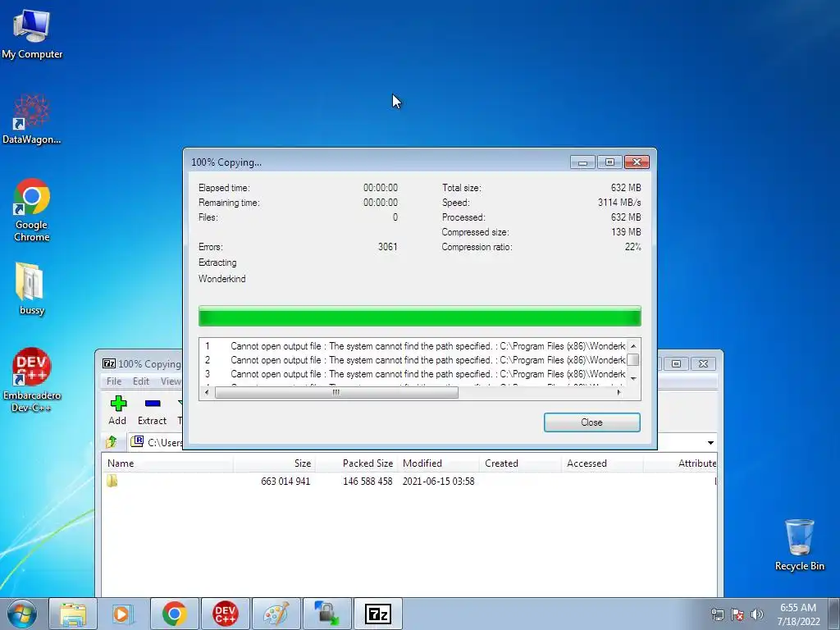The width and height of the screenshot is (840, 630).
Task: Click the Extract toolbar icon in 7-Zip
Action: 152,410
